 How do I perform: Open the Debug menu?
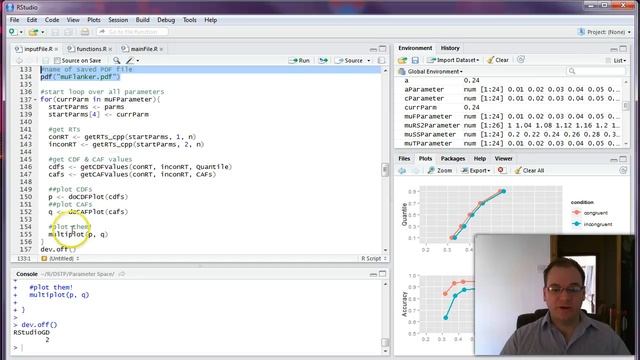[166, 20]
